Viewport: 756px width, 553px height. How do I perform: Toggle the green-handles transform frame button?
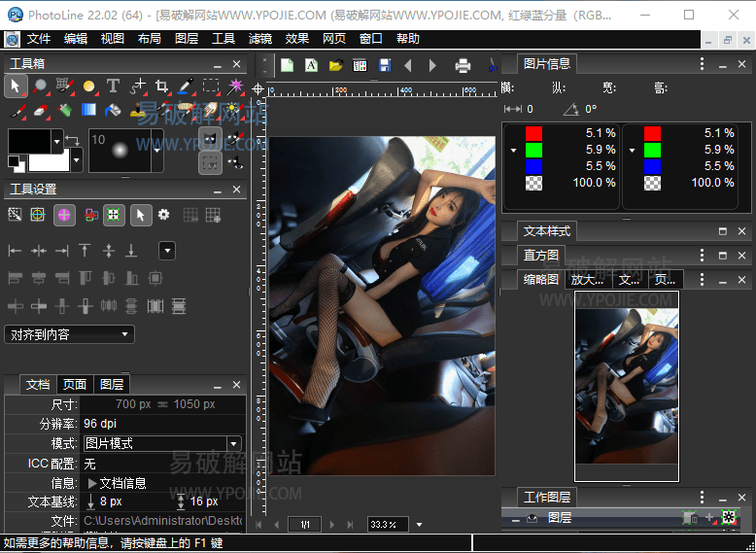click(114, 215)
